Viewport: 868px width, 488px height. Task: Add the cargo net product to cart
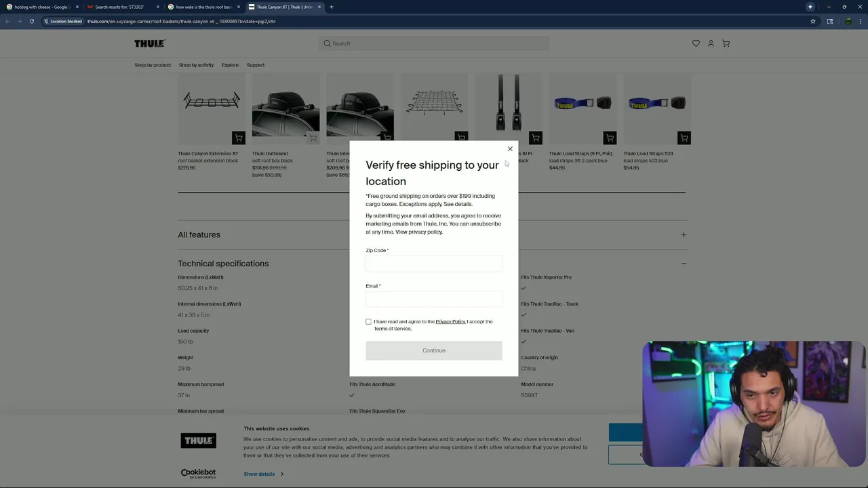click(461, 137)
